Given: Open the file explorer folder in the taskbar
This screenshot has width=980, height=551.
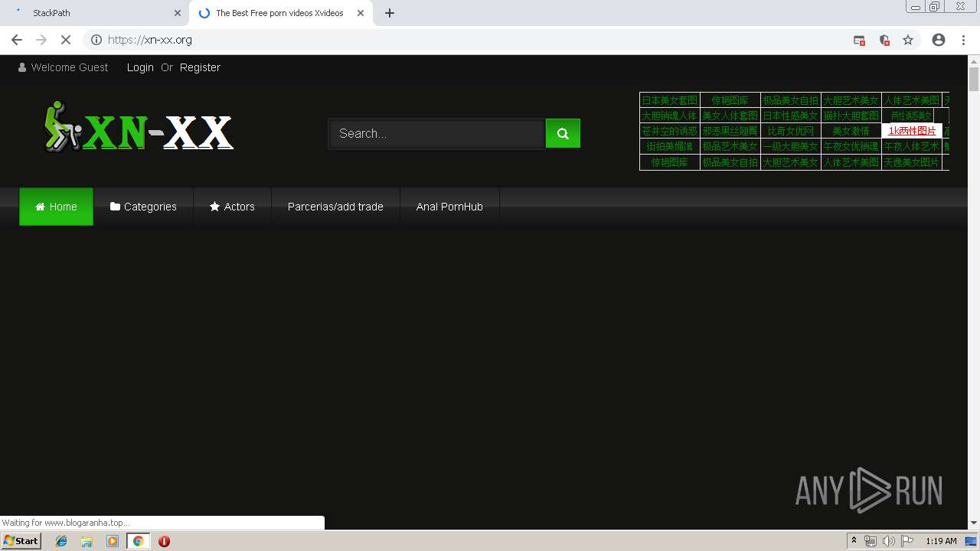Looking at the screenshot, I should tap(87, 541).
